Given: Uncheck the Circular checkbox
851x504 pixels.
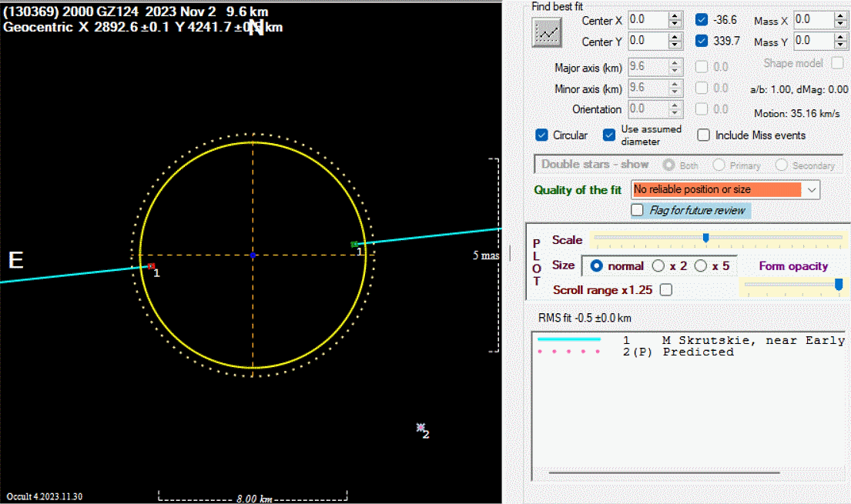Looking at the screenshot, I should coord(542,135).
